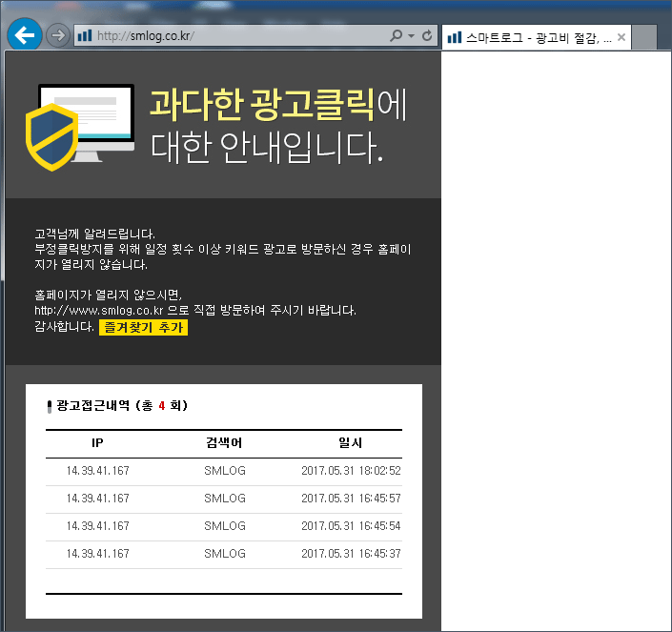Click the forward navigation arrow
672x632 pixels.
[x=58, y=35]
